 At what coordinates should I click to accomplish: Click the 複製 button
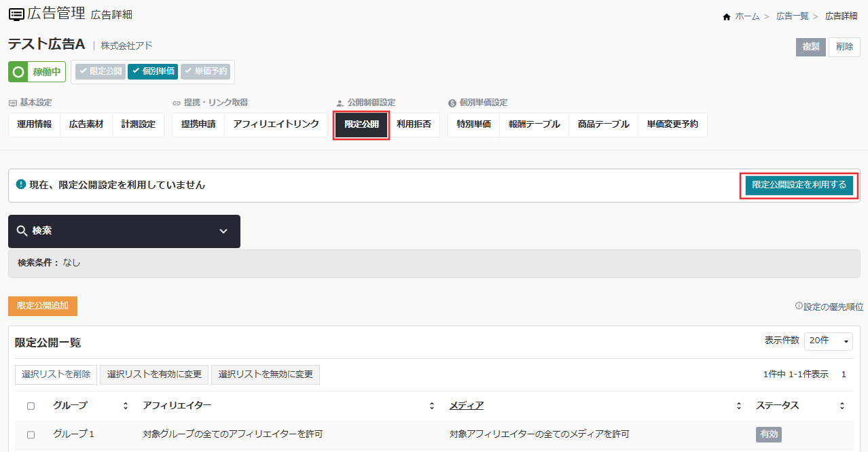[811, 47]
